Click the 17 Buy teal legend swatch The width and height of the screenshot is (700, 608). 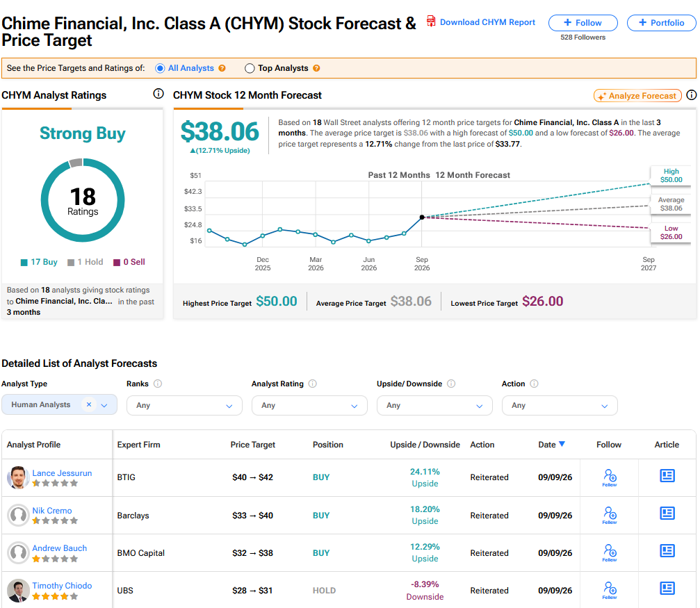pyautogui.click(x=24, y=263)
